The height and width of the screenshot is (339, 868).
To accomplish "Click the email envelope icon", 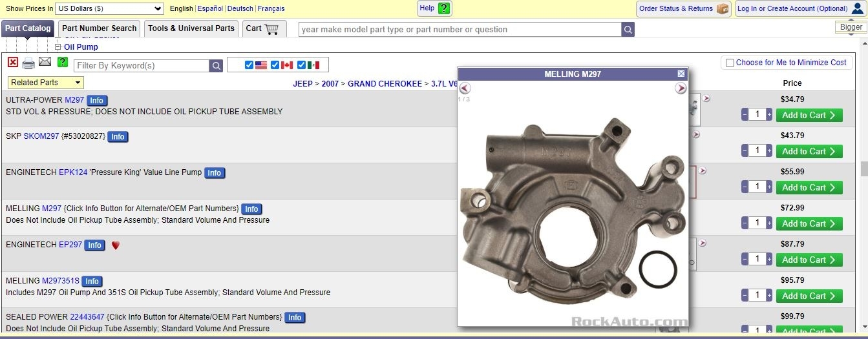I will (45, 62).
